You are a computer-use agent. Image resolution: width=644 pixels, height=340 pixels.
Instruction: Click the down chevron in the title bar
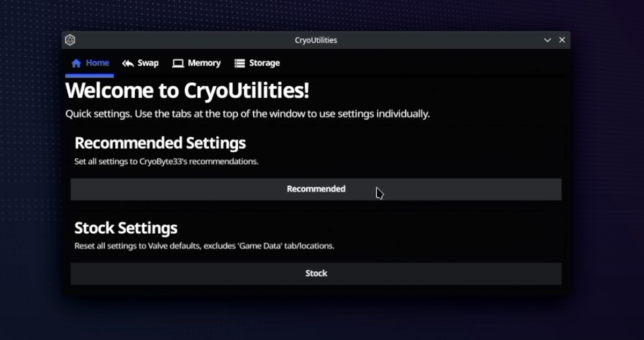[547, 40]
